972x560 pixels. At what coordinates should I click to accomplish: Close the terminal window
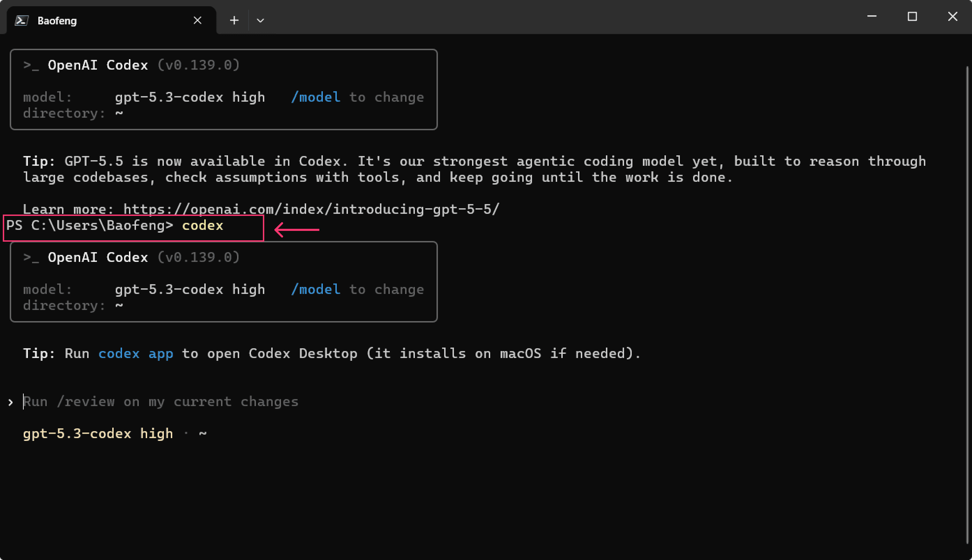pos(952,16)
